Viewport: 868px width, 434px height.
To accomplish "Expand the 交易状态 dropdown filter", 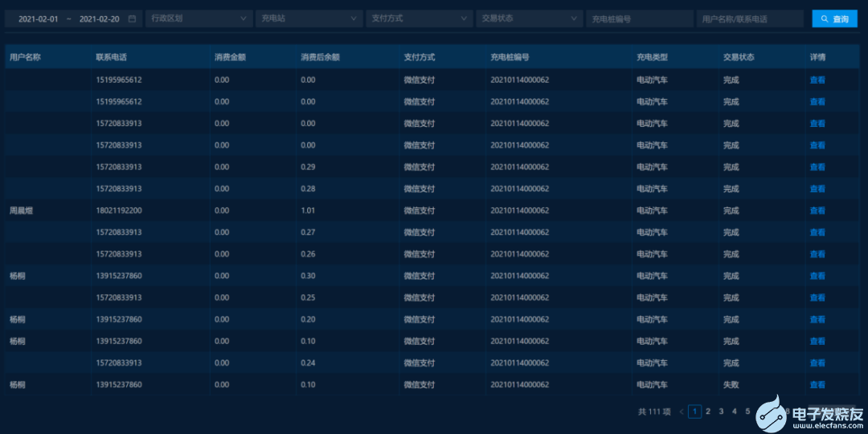I will [529, 18].
